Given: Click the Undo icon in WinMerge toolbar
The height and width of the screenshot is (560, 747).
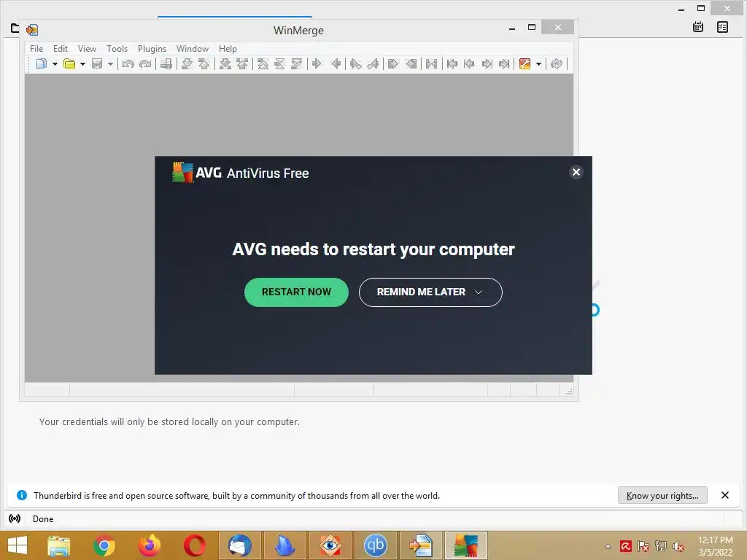Looking at the screenshot, I should [128, 63].
